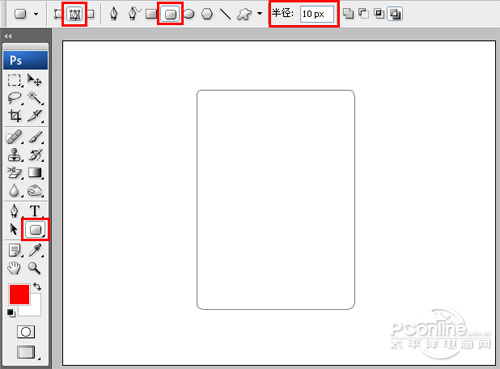Choose Polygon shape in options bar
Screen dimensions: 500x369
(207, 14)
